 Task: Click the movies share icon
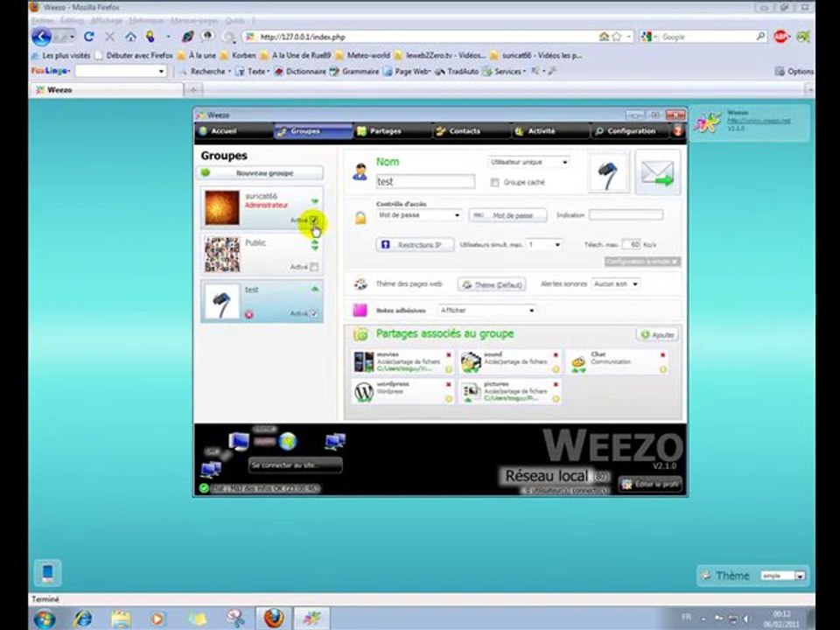tap(364, 362)
